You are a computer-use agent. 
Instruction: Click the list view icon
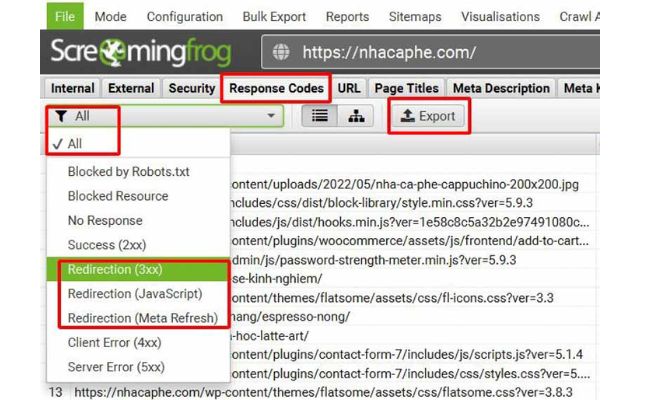pyautogui.click(x=320, y=116)
